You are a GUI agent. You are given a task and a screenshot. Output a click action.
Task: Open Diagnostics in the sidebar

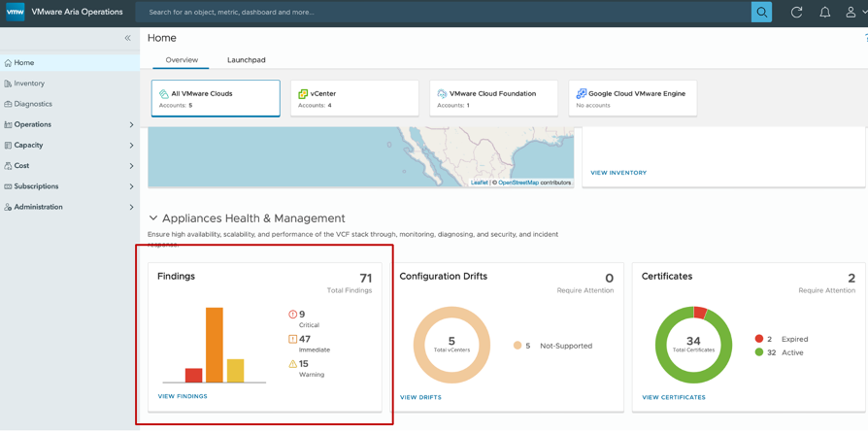(33, 104)
